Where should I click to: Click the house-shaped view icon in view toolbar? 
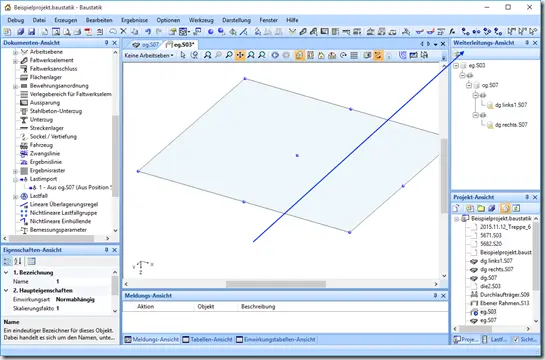click(321, 55)
